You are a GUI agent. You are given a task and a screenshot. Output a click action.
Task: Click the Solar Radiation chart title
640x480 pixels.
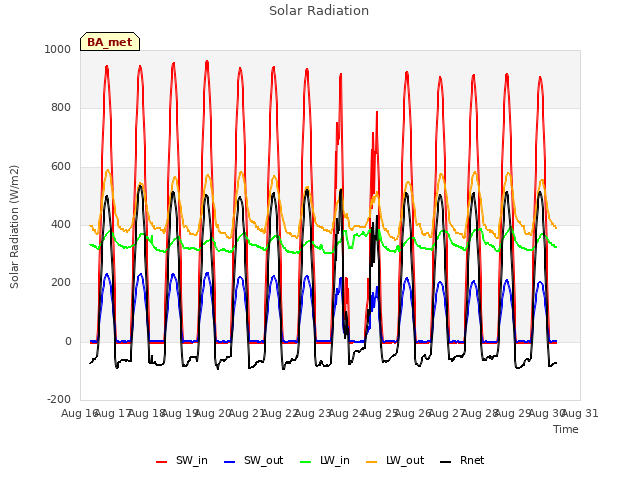[319, 11]
